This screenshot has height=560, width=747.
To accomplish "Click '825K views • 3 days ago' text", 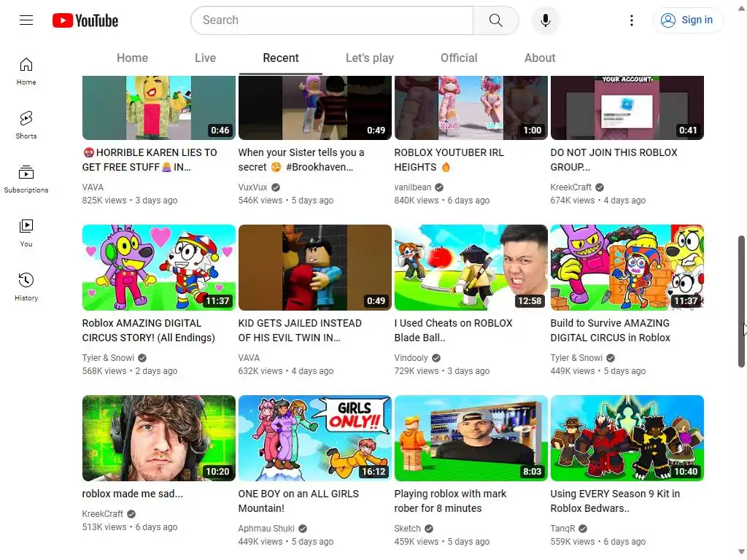I will pyautogui.click(x=130, y=201).
